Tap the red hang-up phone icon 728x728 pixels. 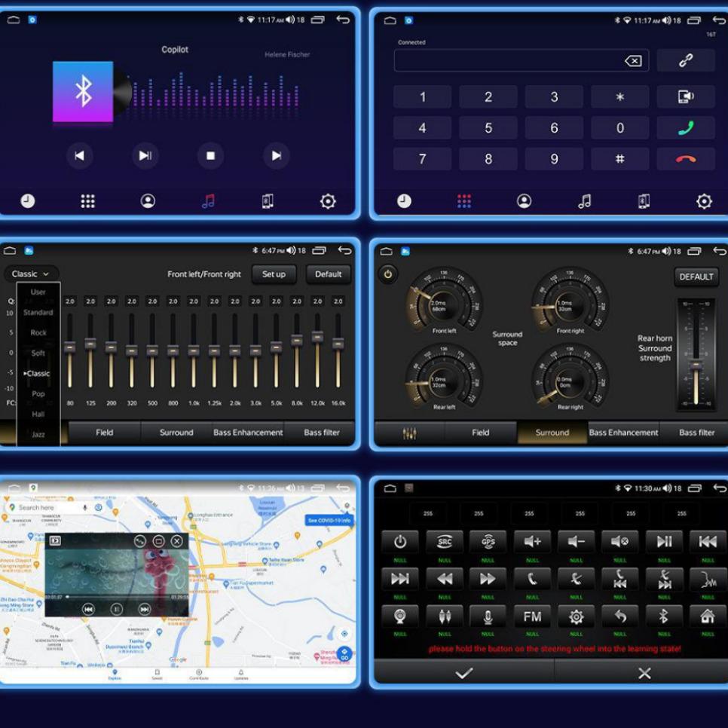point(685,159)
